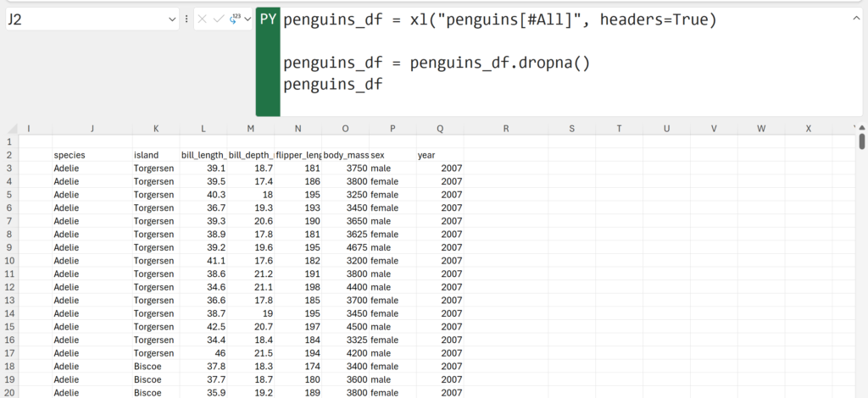
Task: Expand the Python output type dropdown chevron
Action: pyautogui.click(x=248, y=19)
